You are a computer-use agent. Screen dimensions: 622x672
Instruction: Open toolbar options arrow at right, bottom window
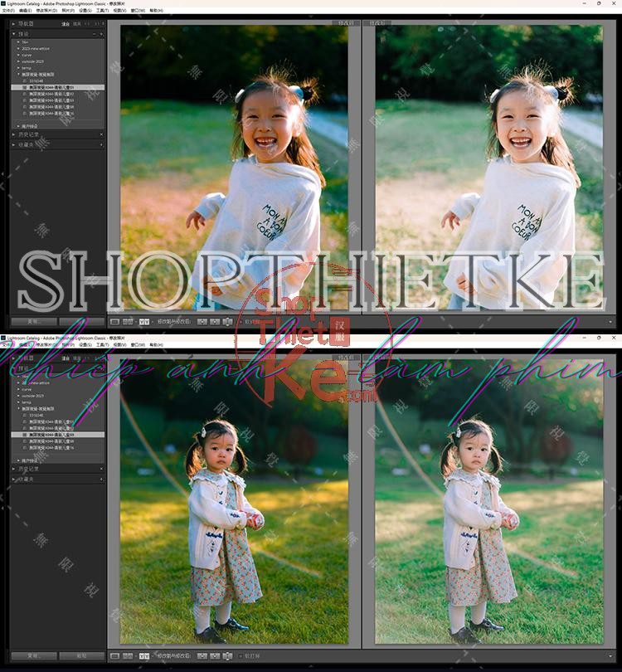click(x=610, y=655)
